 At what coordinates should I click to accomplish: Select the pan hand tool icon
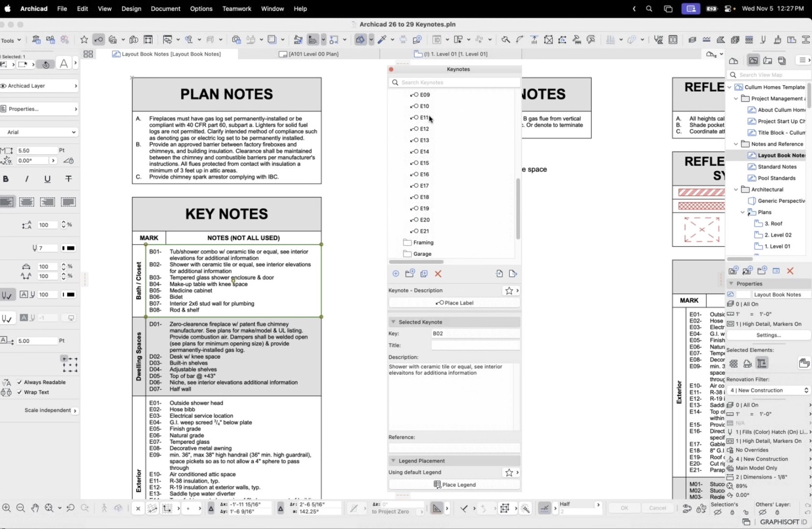(x=35, y=508)
